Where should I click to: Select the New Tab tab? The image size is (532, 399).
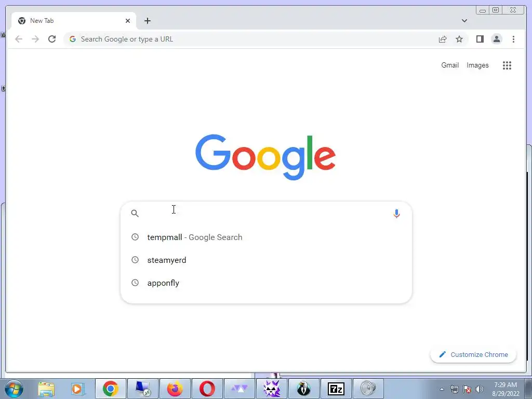point(74,21)
